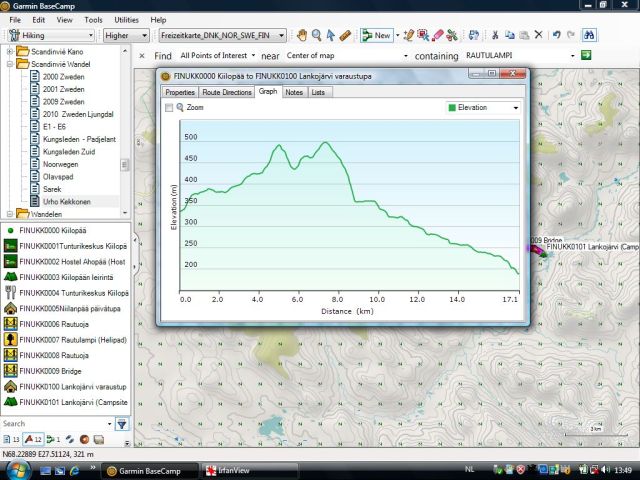Screen dimensions: 640x480
Task: Click the undo arrow icon
Action: pos(555,36)
